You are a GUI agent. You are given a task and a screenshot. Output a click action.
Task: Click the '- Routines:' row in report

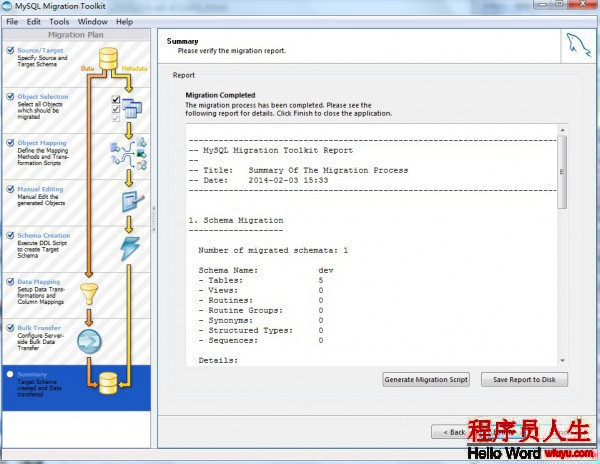(x=261, y=300)
